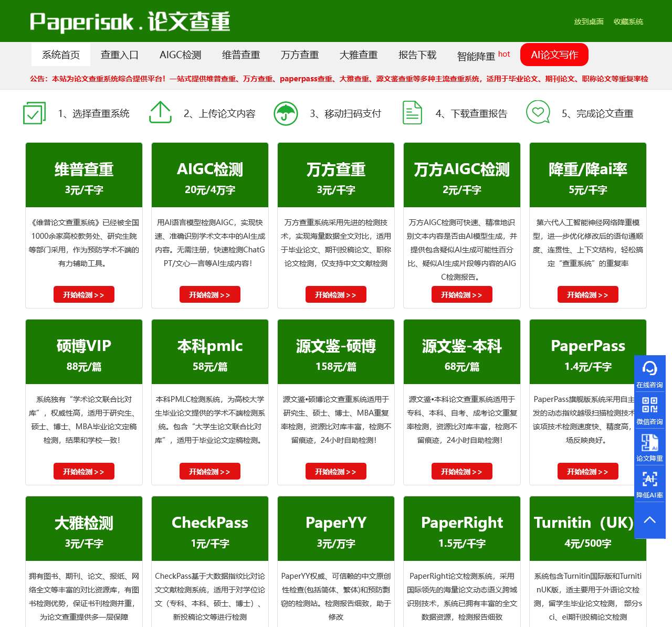The image size is (672, 627).
Task: Click 放到桌面 link in header
Action: (x=589, y=22)
